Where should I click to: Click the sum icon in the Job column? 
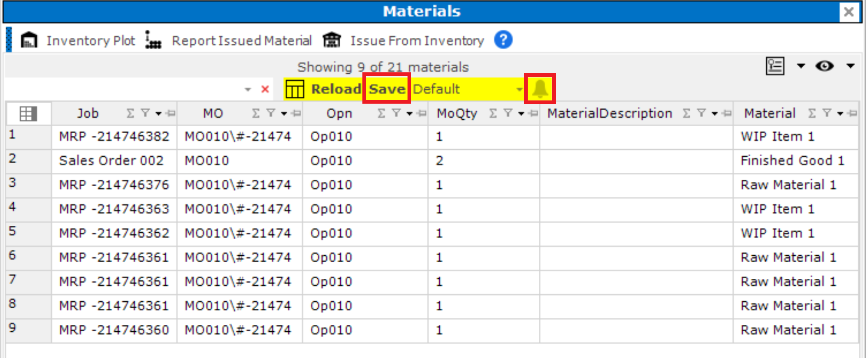point(130,113)
